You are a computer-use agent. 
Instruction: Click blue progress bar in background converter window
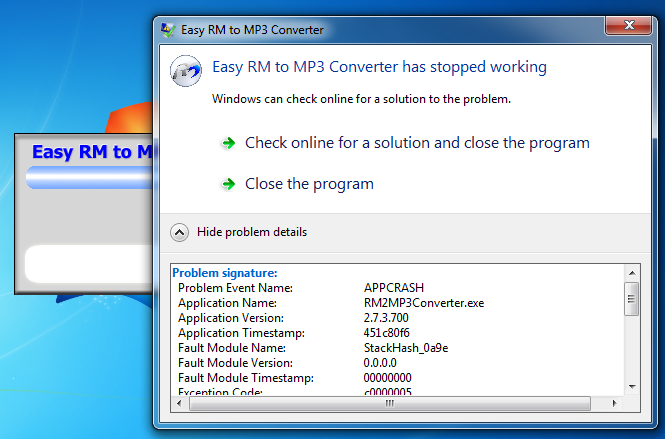click(x=89, y=177)
